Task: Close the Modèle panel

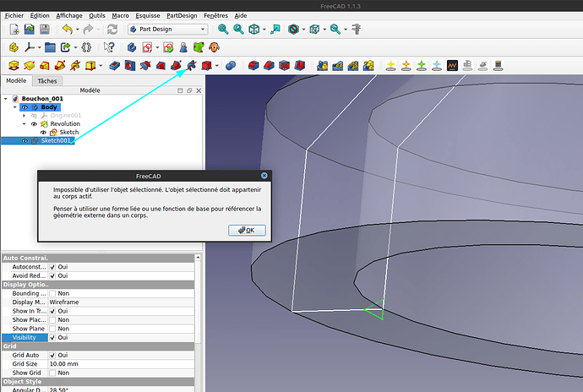Action: [199, 90]
